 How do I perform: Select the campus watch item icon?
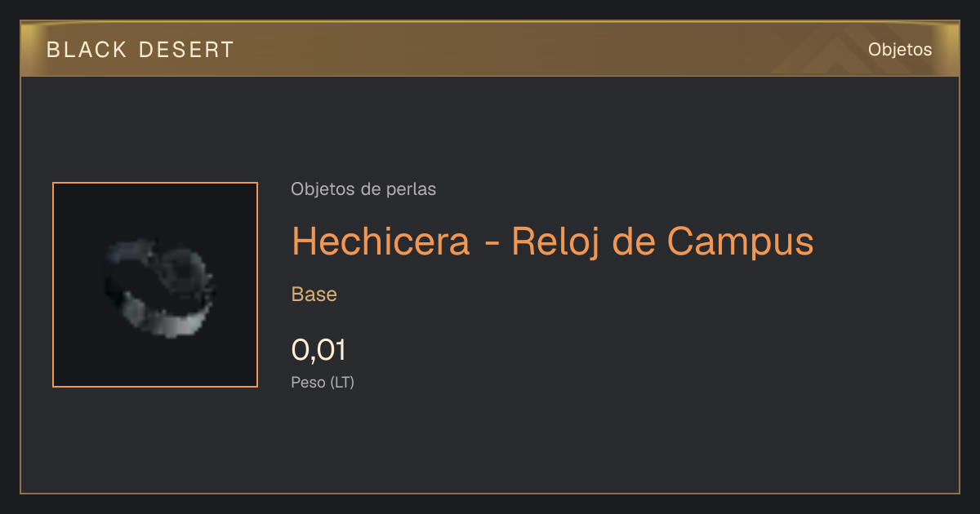(x=155, y=285)
